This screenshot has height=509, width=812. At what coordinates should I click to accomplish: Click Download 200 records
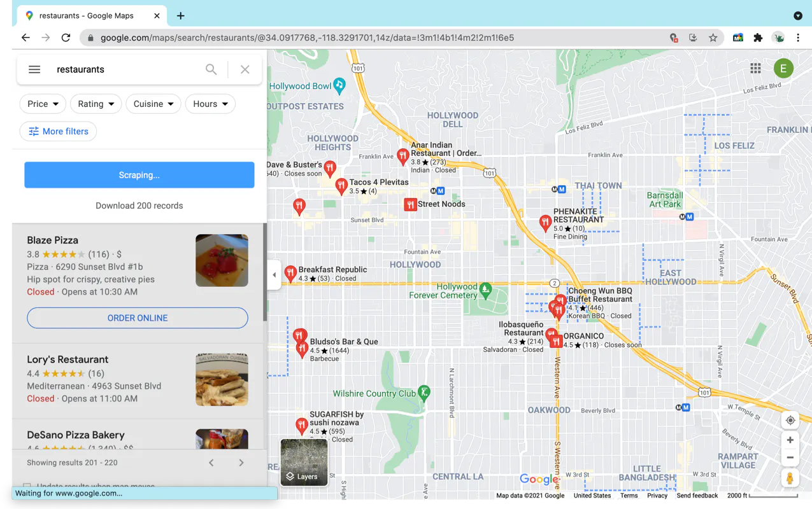pos(139,206)
